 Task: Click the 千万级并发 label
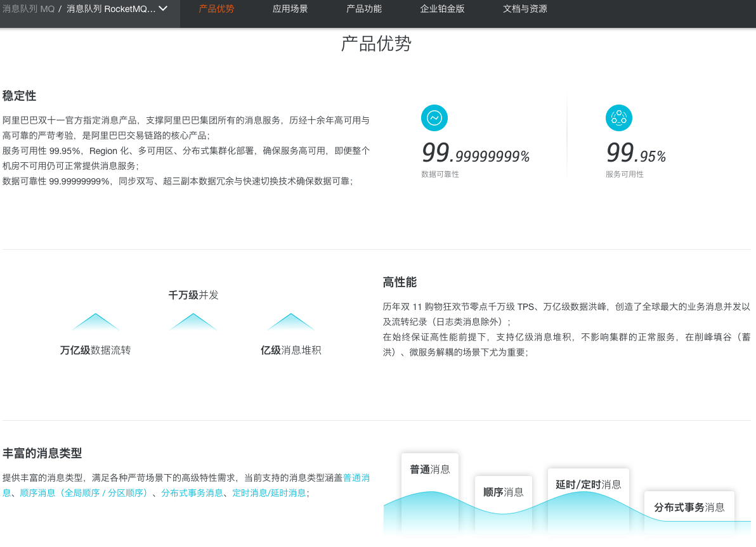(193, 295)
